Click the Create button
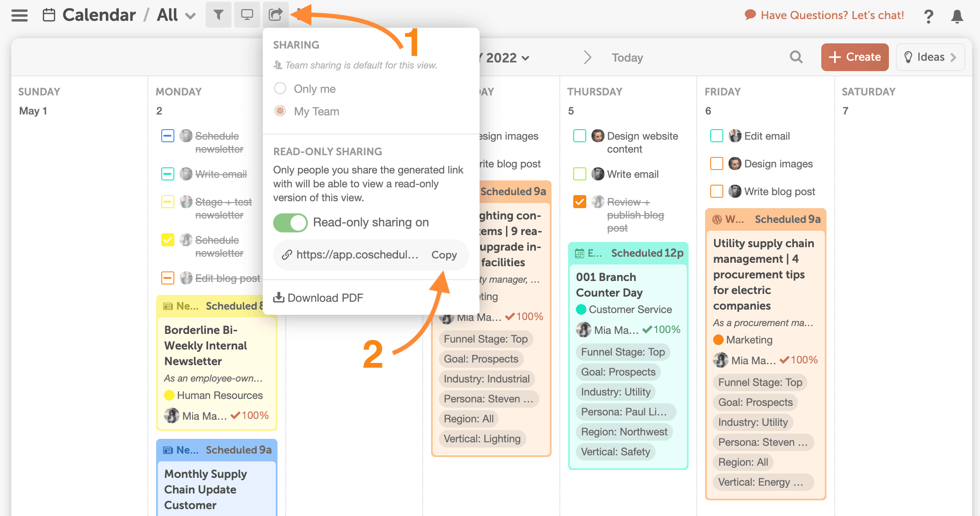Image resolution: width=980 pixels, height=516 pixels. tap(855, 57)
